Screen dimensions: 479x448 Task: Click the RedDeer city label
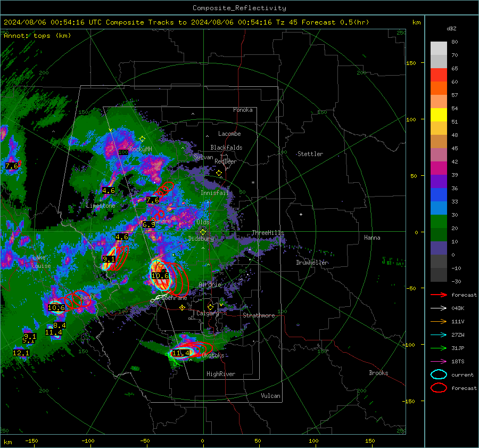pyautogui.click(x=226, y=161)
